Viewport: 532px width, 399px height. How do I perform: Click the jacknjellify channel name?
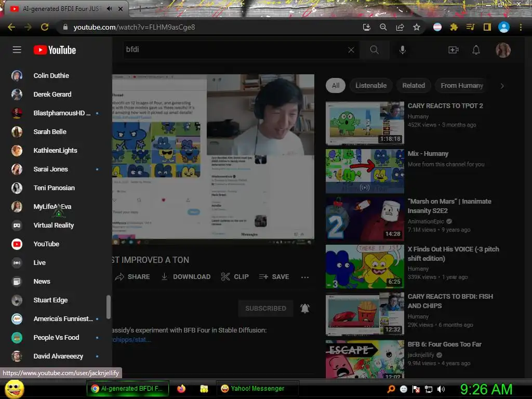point(421,355)
